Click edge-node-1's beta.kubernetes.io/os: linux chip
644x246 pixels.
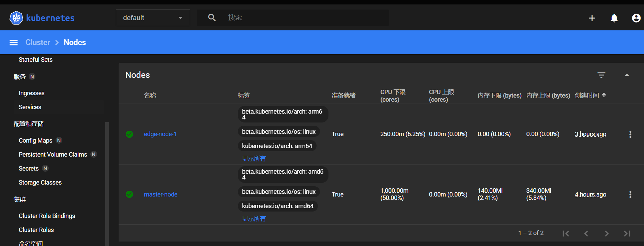pyautogui.click(x=279, y=132)
